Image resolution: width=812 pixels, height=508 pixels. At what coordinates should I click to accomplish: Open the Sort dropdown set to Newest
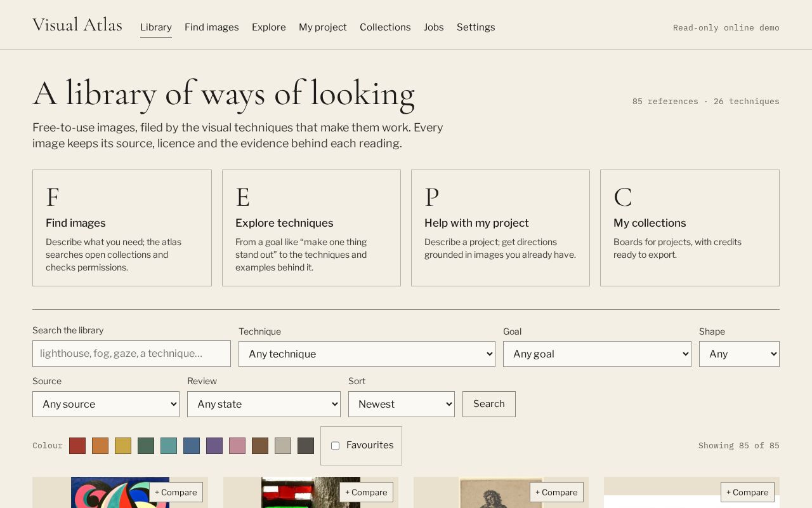402,404
